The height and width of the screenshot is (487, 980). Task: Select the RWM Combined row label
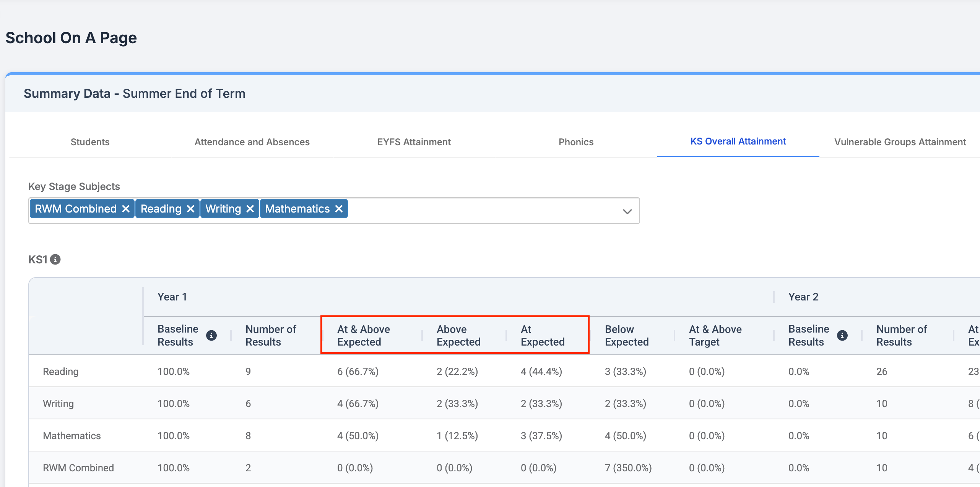coord(78,468)
